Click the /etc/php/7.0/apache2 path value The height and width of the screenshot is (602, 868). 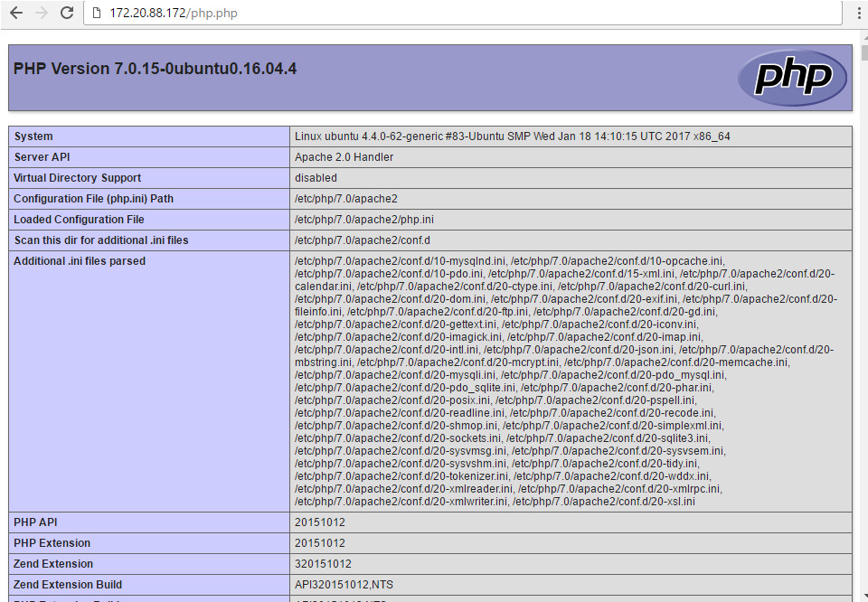pyautogui.click(x=346, y=199)
